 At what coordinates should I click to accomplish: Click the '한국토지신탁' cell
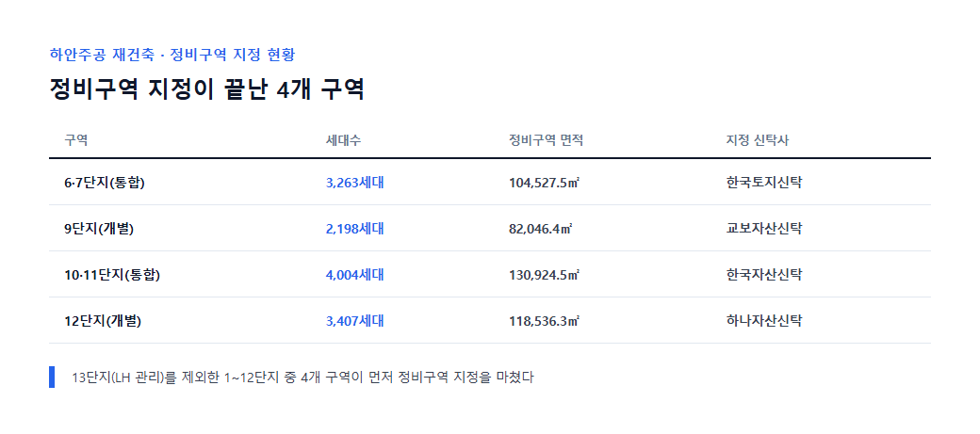764,183
